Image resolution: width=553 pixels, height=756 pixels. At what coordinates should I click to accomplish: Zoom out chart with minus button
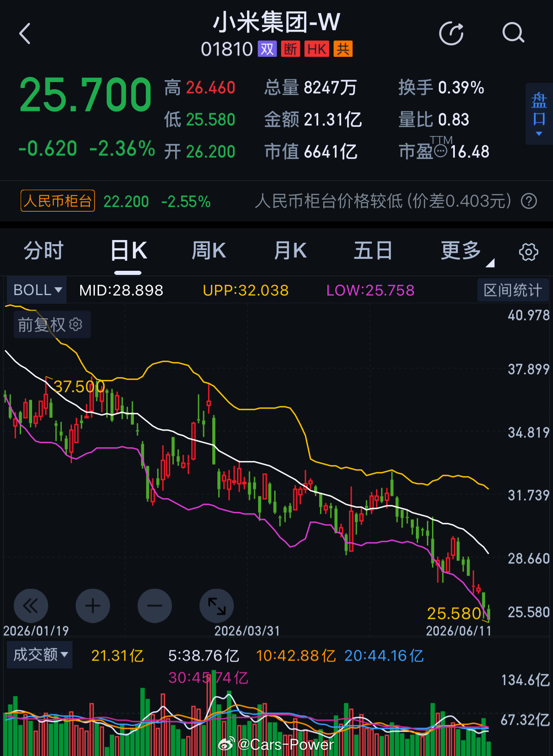point(155,606)
